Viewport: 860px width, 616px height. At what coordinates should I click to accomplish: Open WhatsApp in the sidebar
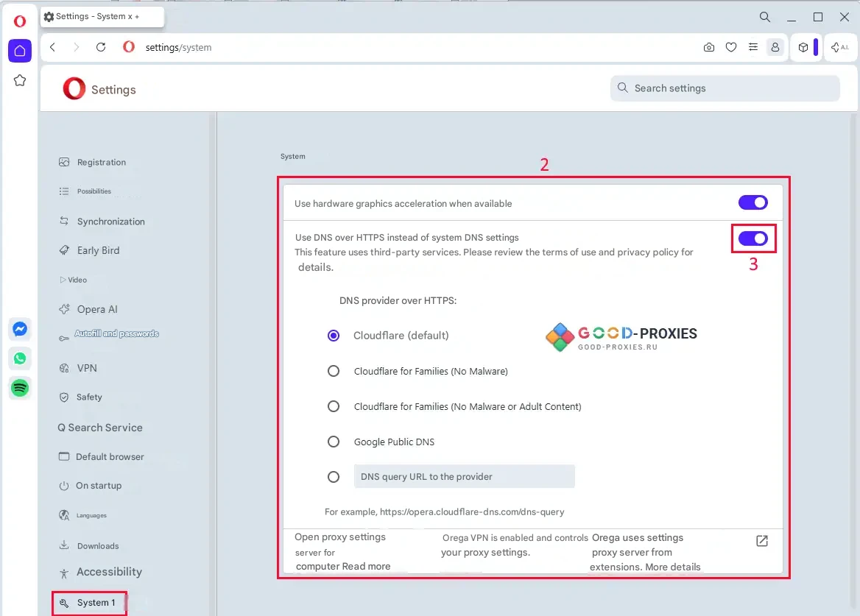(x=20, y=358)
